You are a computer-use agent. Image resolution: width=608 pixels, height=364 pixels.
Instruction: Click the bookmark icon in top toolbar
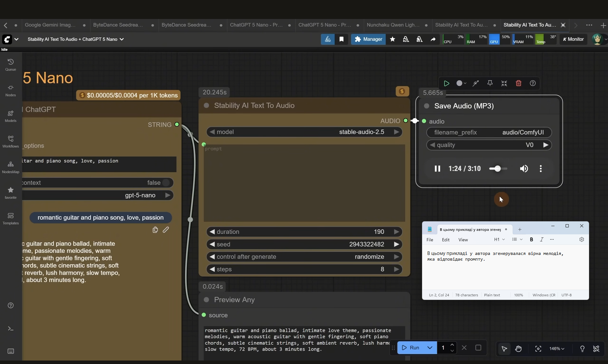341,39
